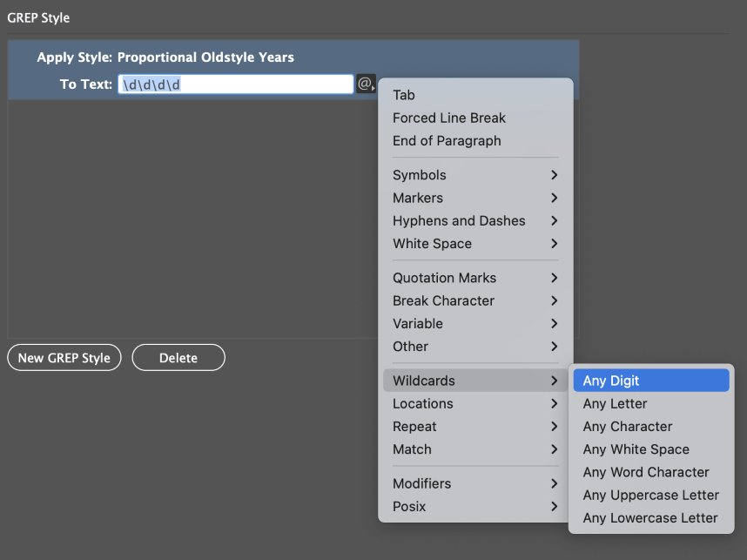Open the special characters @ menu icon
Image resolution: width=747 pixels, height=560 pixels.
pyautogui.click(x=366, y=84)
